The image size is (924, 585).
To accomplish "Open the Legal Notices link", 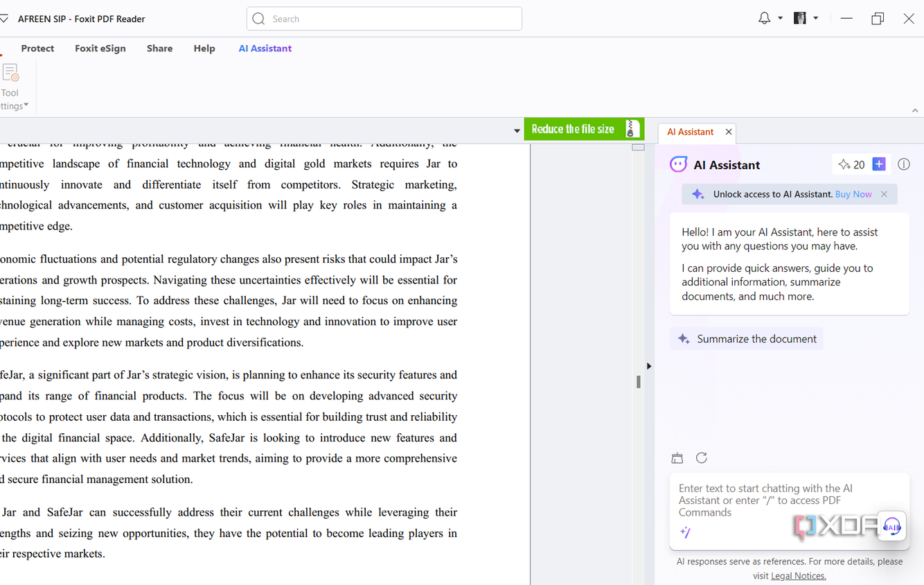I will 799,576.
